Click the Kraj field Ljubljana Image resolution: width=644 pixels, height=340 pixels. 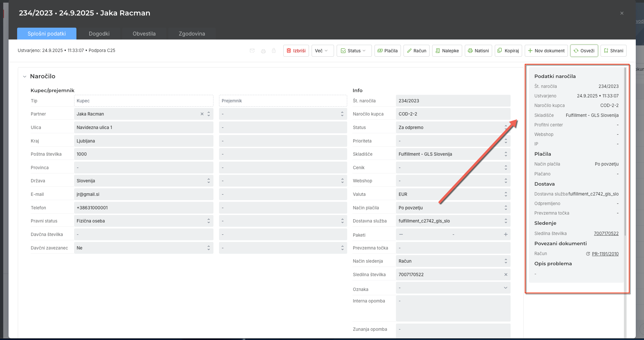pos(144,141)
